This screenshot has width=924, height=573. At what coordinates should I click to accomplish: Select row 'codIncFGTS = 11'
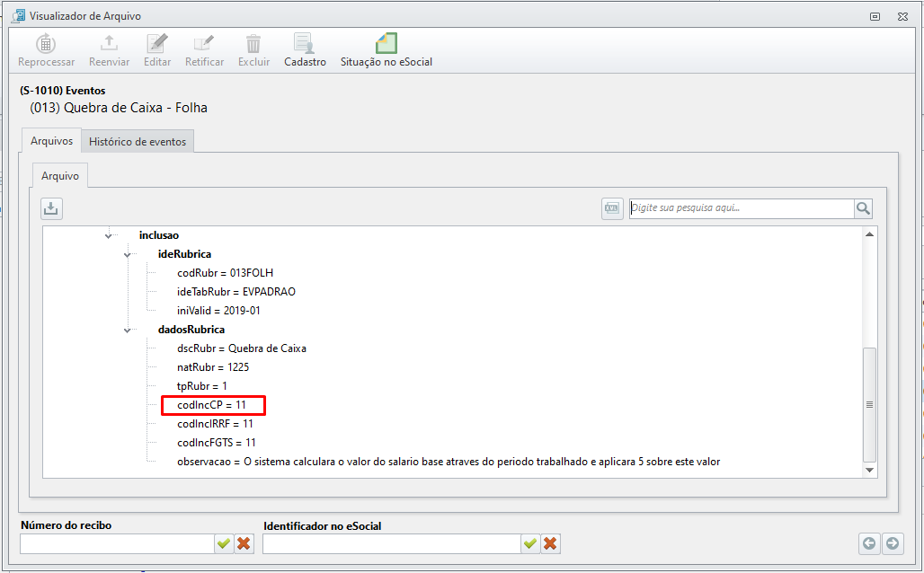coord(217,443)
